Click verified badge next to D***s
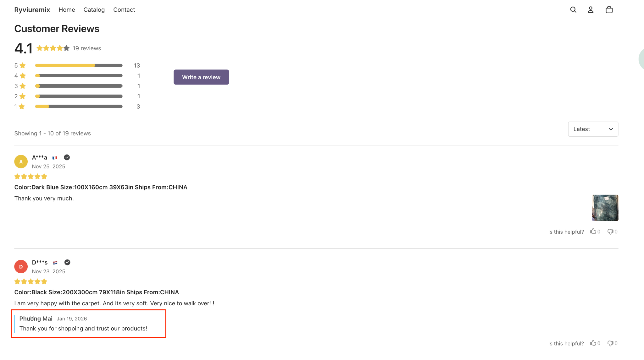 click(x=67, y=262)
